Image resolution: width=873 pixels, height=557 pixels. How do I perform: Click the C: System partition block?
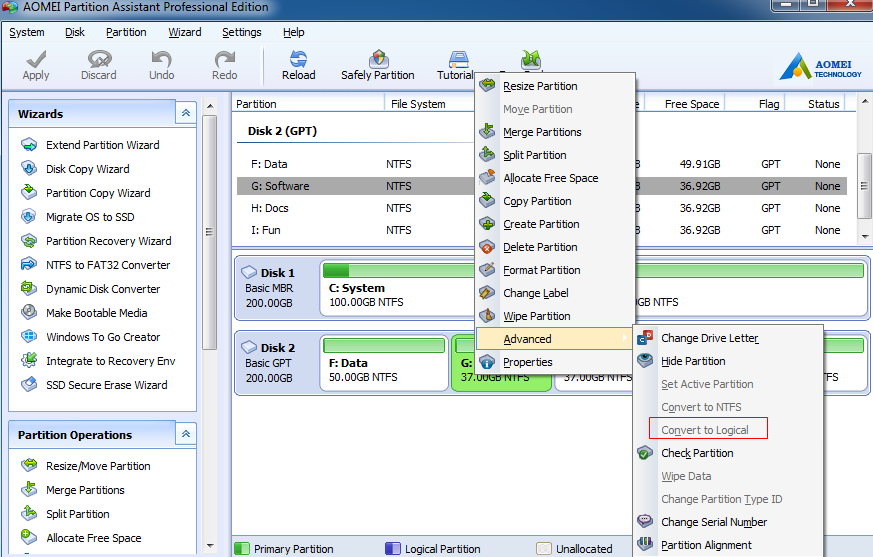coord(398,288)
